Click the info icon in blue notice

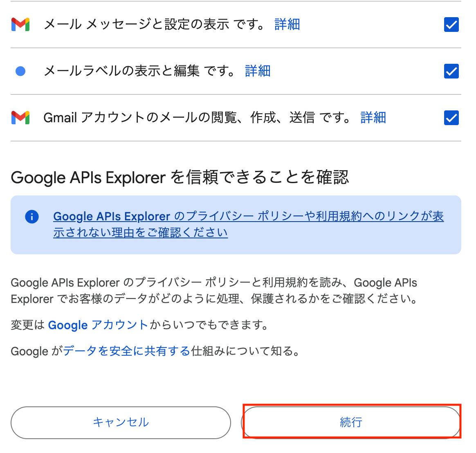coord(32,216)
